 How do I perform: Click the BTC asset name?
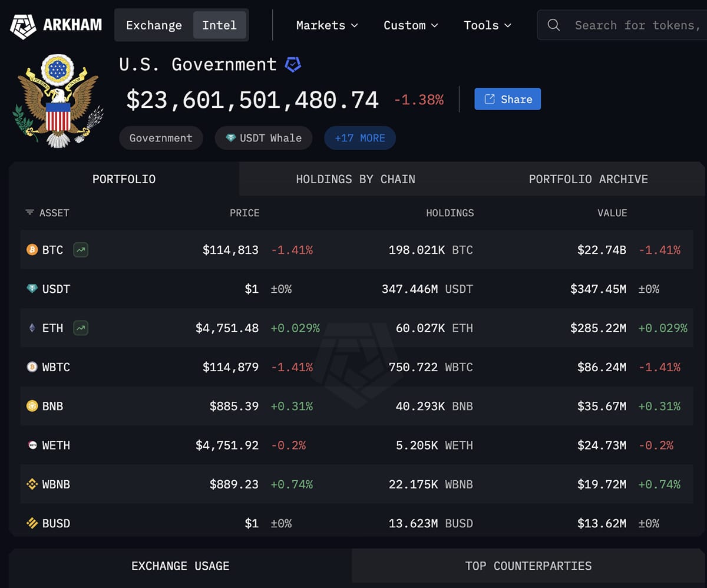52,250
